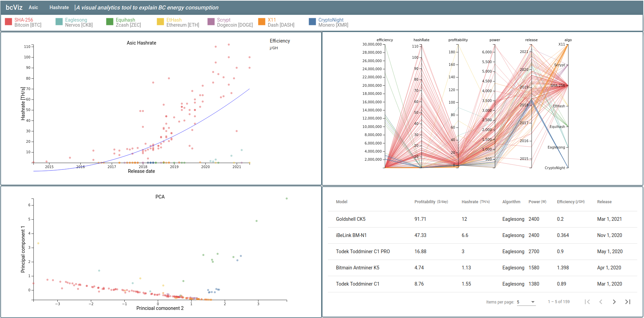Screen dimensions: 644x318
Task: Click the red SHA-256 color swatch
Action: point(8,22)
